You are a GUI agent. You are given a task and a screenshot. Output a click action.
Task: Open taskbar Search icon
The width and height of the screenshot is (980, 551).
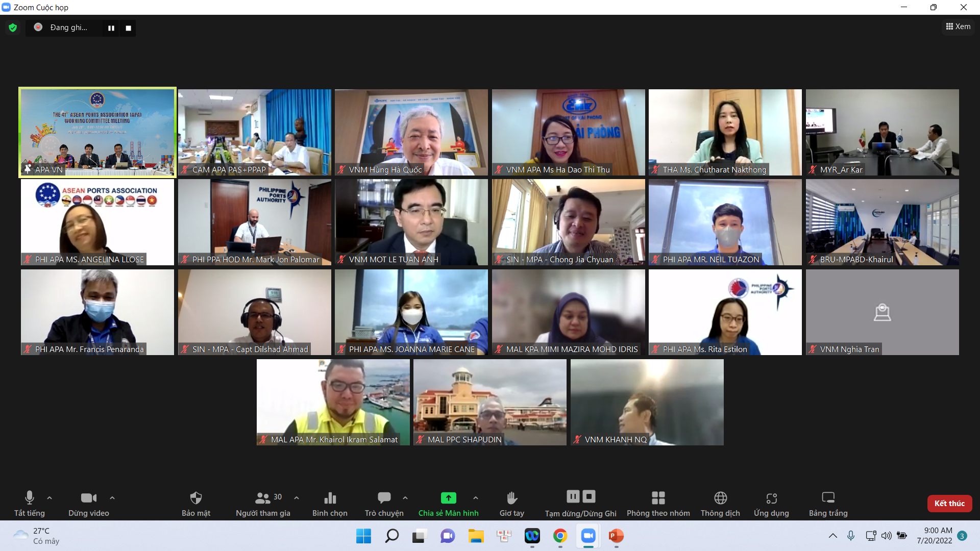(392, 536)
